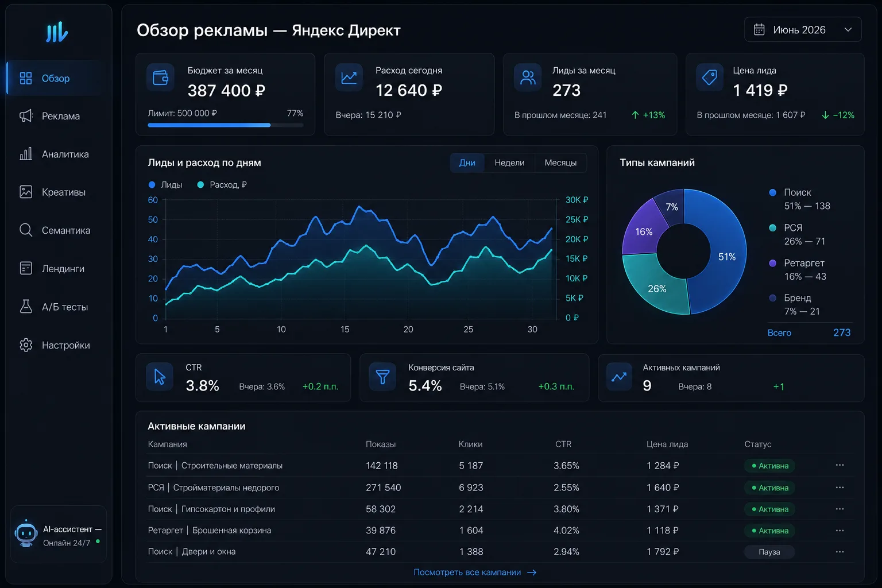
Task: Click the wallet icon in Бюджет за месяц card
Action: coord(160,78)
